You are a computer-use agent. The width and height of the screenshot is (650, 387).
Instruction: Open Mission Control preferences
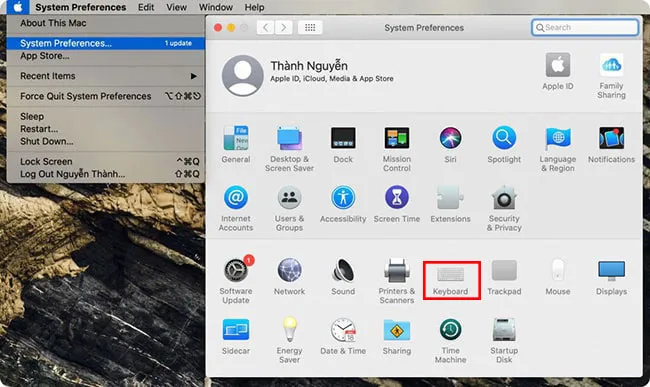pos(397,148)
